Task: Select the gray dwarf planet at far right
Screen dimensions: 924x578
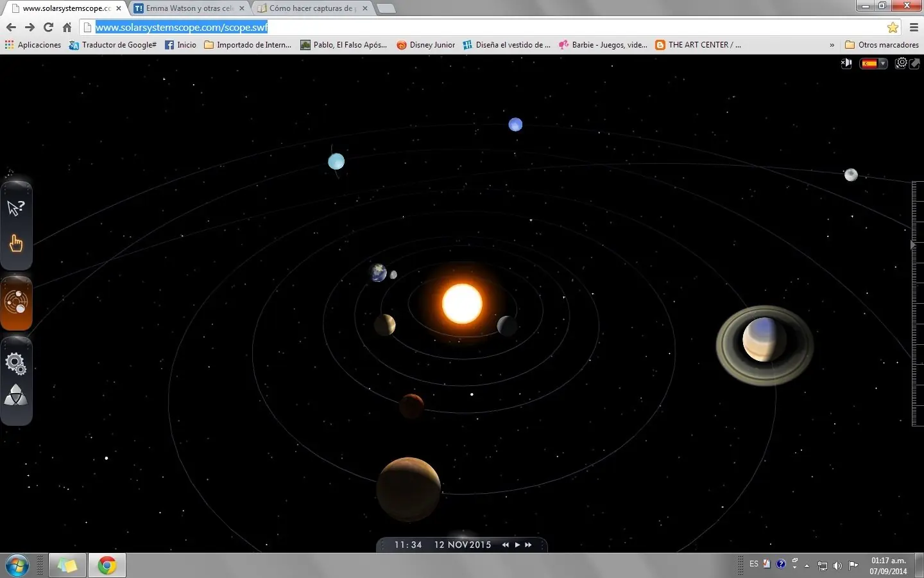Action: (851, 175)
